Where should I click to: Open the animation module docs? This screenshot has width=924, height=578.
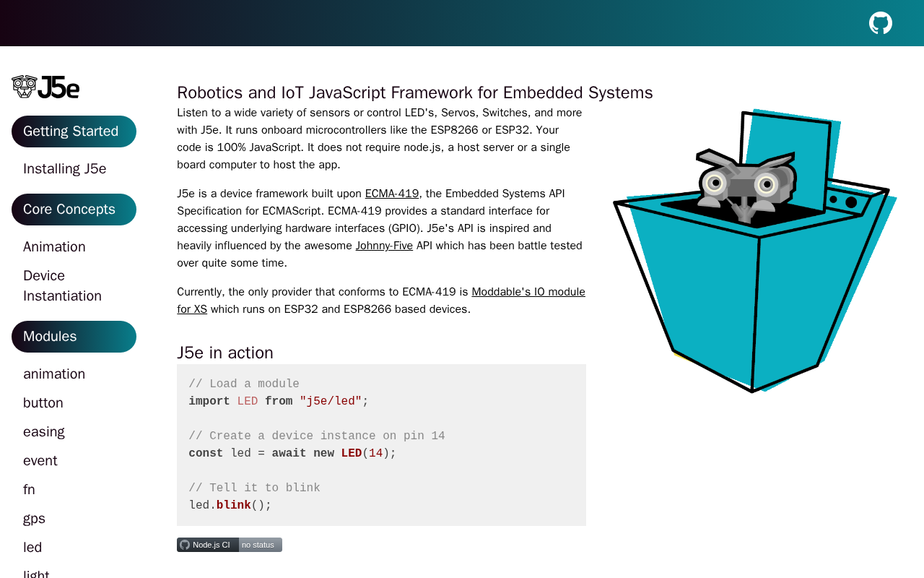coord(54,374)
